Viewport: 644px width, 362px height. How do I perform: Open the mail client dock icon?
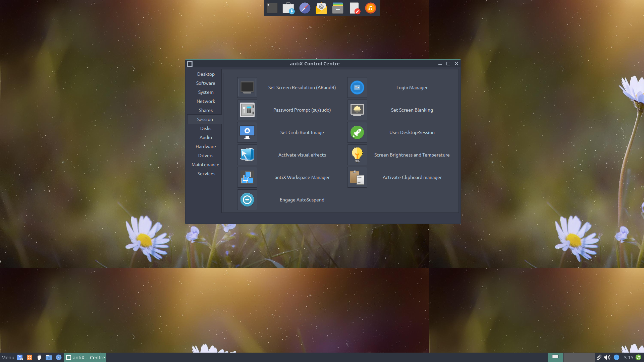(321, 8)
